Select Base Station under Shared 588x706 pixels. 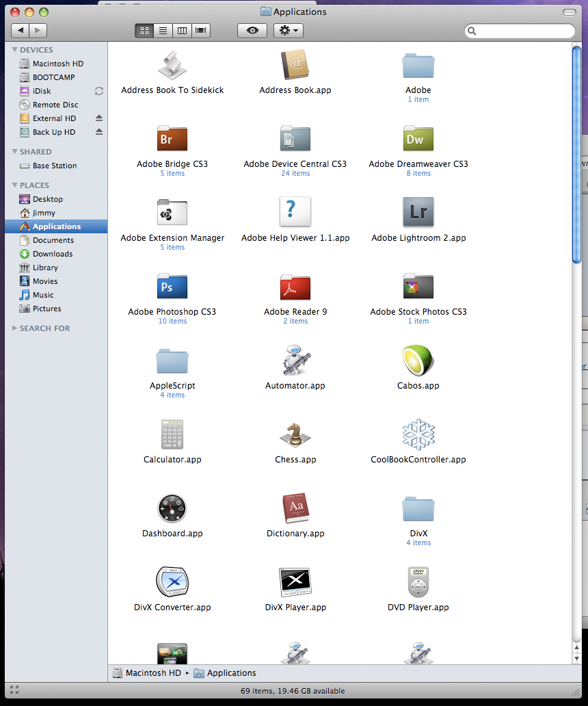[x=56, y=166]
